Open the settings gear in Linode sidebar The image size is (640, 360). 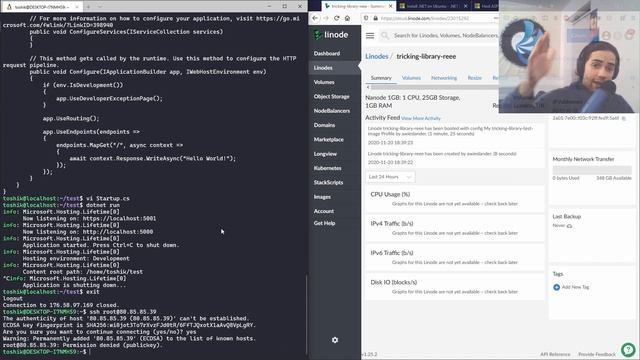335,340
